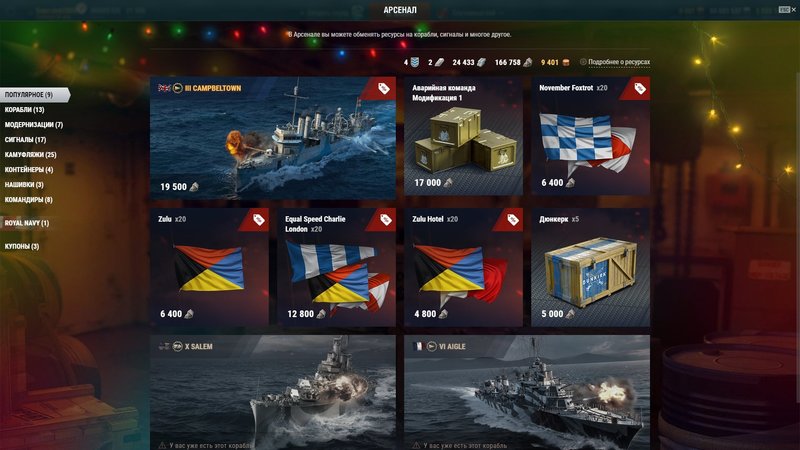
Task: Click the steel resource icon next to 24 433
Action: (481, 62)
